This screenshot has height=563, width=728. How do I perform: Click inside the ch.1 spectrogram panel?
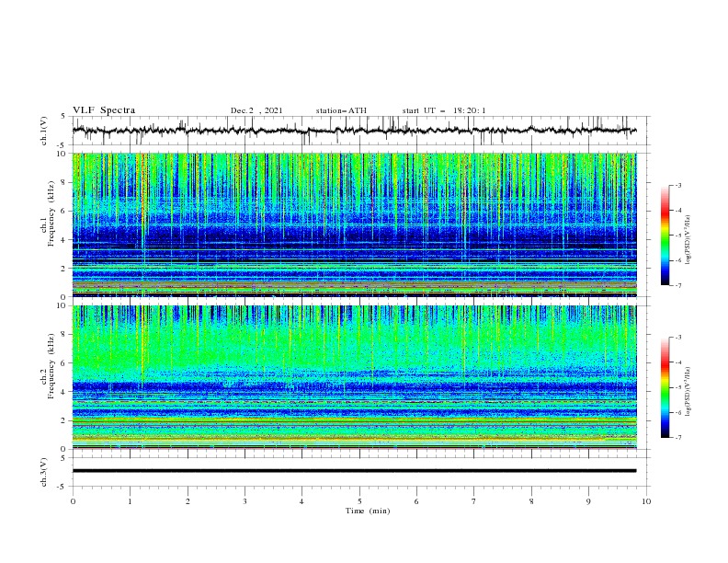[x=355, y=224]
